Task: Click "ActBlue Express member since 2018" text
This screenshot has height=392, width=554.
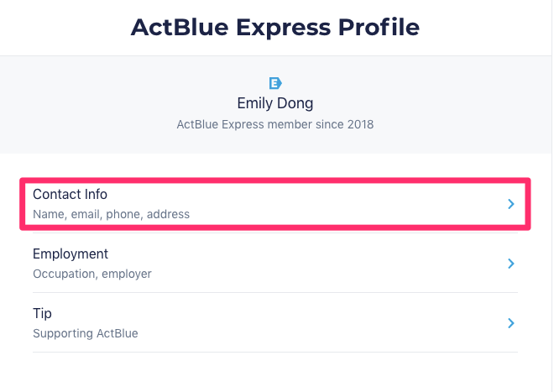Action: point(275,124)
